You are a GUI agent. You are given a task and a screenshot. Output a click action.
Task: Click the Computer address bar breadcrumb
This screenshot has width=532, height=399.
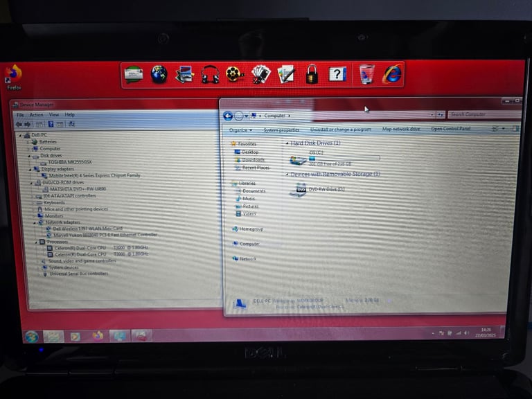point(274,116)
